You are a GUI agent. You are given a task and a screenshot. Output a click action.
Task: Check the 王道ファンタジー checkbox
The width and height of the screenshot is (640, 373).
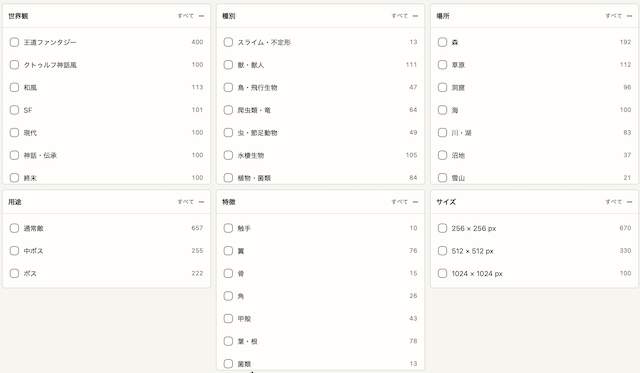(14, 42)
